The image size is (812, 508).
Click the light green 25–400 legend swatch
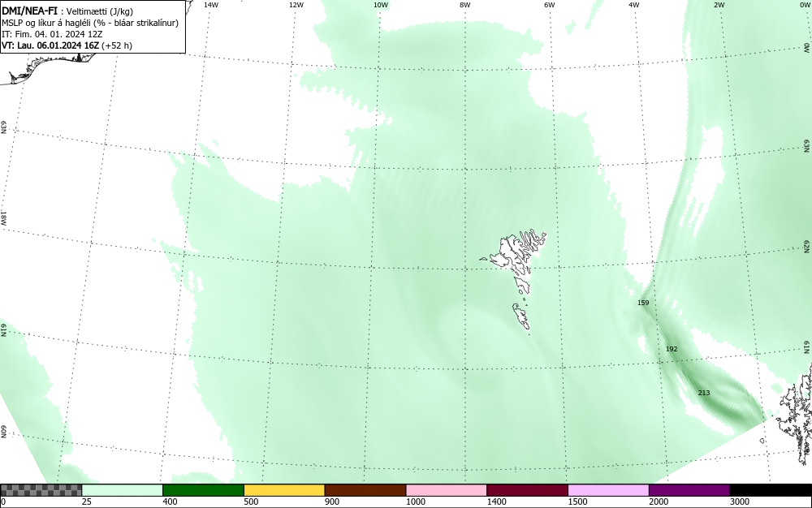123,490
